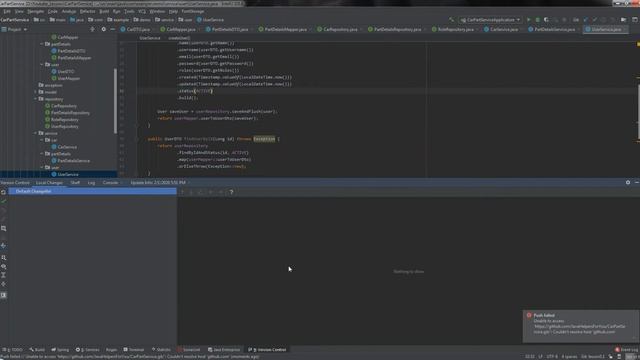
Task: Open the Services tool window
Action: [87, 350]
